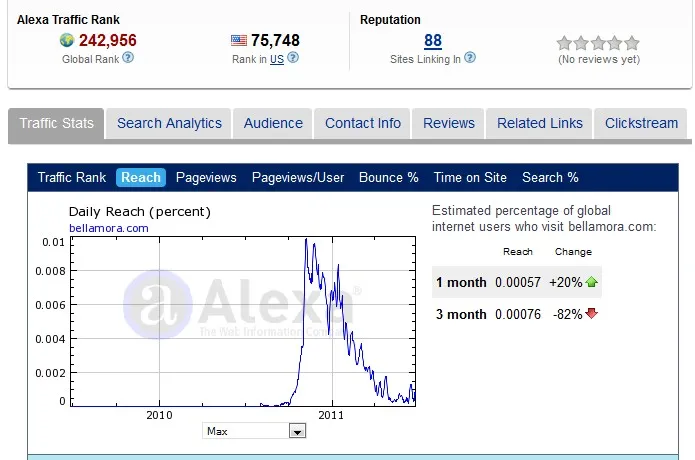The image size is (695, 460).
Task: Click the fifth review star
Action: 632,43
